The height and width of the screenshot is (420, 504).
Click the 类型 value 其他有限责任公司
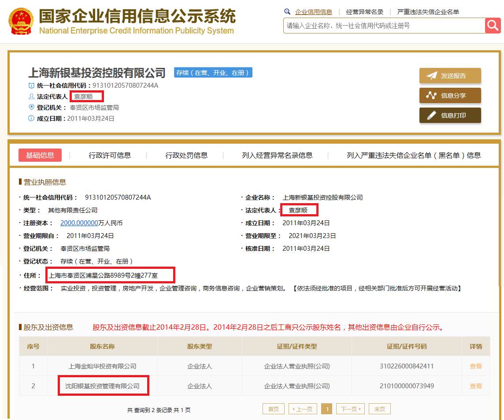73,210
